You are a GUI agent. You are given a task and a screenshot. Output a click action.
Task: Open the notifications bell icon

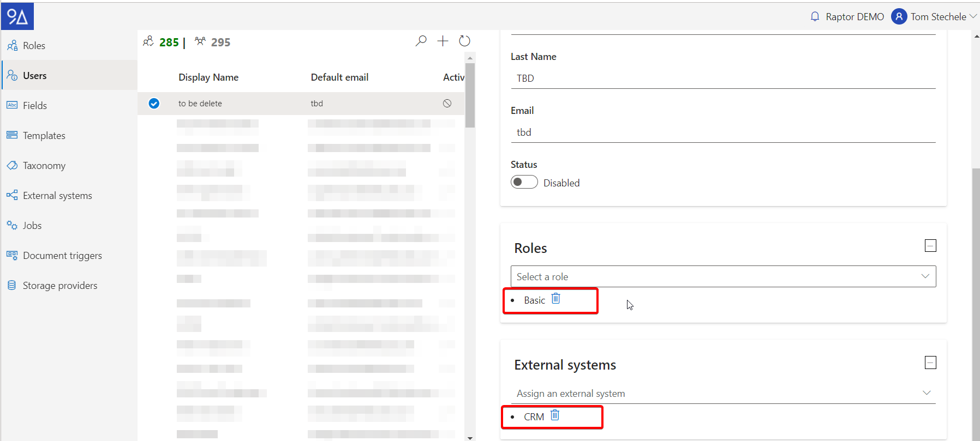pos(815,17)
